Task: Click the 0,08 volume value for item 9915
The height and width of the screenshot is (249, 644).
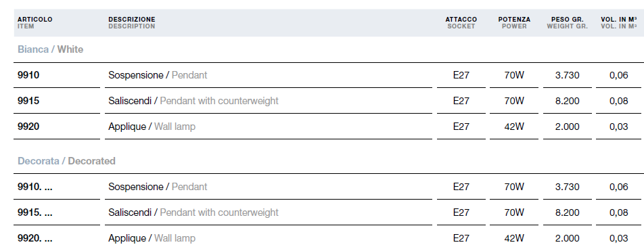Action: 619,101
